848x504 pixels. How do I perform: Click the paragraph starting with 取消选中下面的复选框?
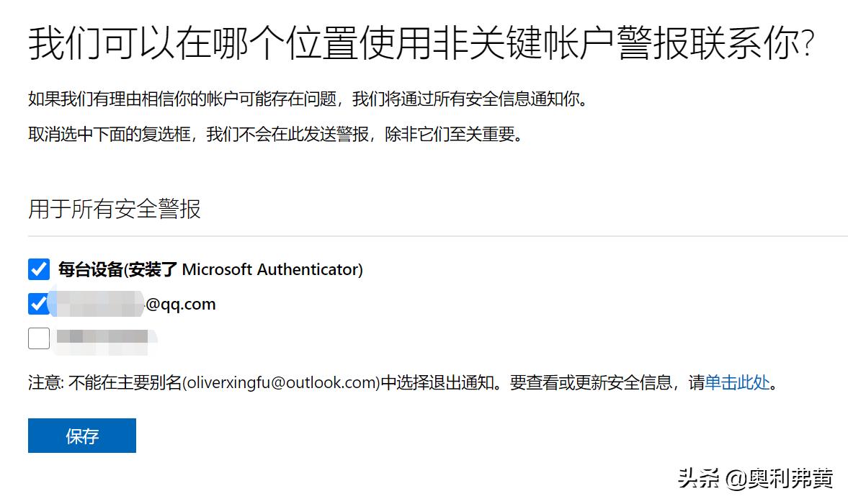275,134
